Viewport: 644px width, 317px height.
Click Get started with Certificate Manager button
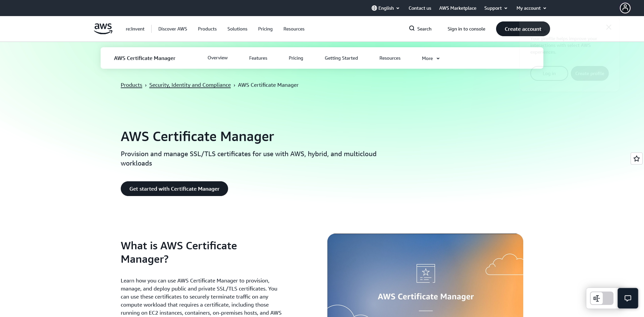[x=174, y=189]
